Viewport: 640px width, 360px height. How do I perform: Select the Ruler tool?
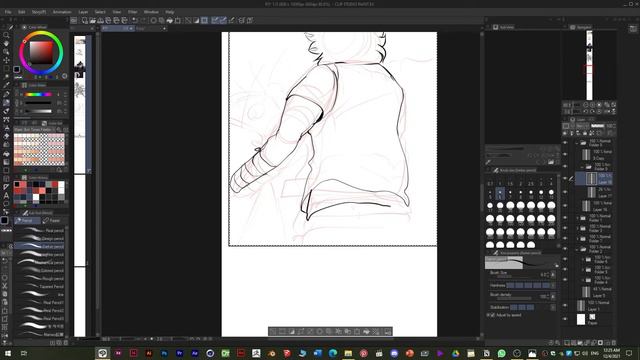(x=6, y=187)
